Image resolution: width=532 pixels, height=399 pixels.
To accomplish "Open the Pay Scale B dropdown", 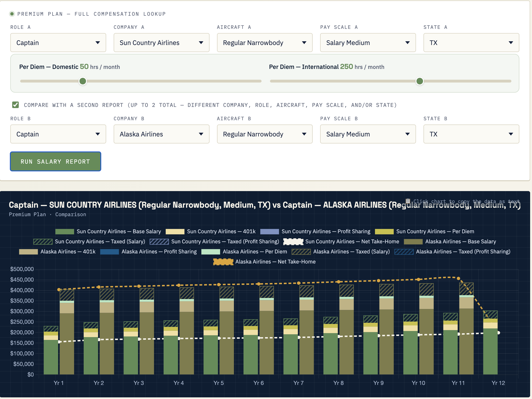I will (x=368, y=134).
